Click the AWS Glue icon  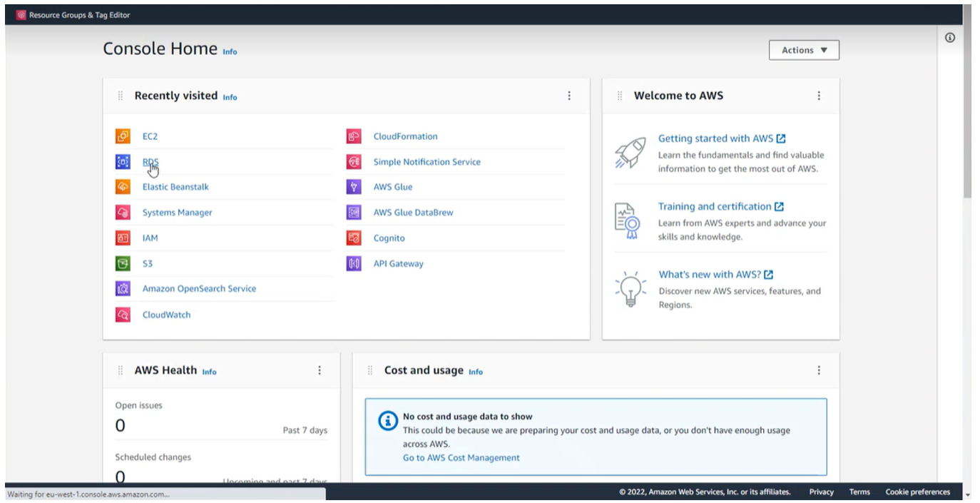click(354, 187)
